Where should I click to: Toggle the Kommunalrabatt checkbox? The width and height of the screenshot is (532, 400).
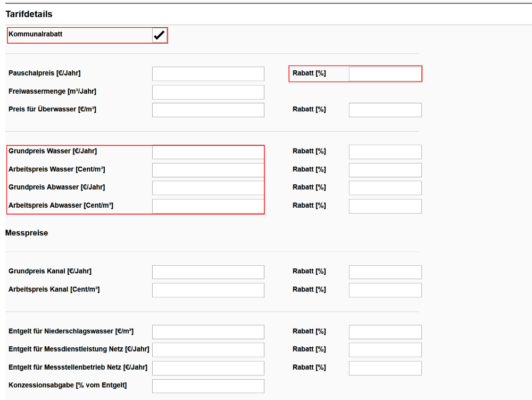(x=159, y=35)
